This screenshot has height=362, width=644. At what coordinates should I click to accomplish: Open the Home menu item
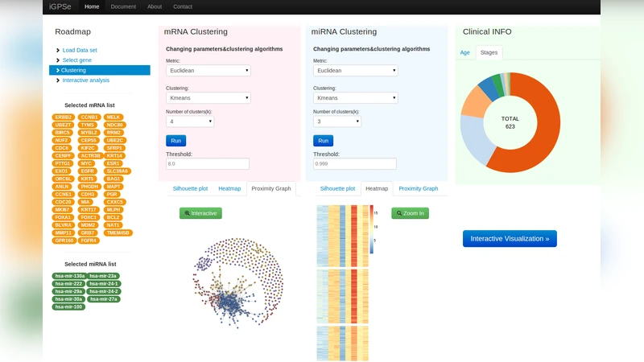[92, 6]
